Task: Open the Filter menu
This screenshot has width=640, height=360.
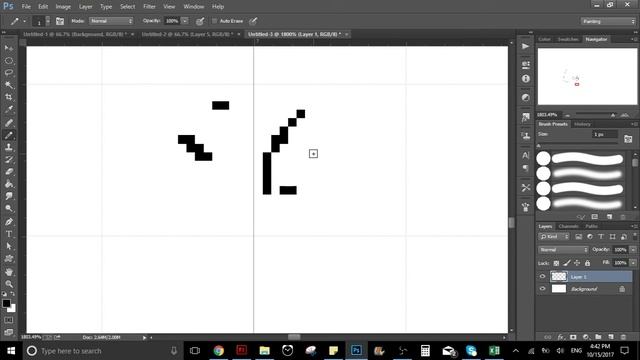Action: tap(149, 7)
